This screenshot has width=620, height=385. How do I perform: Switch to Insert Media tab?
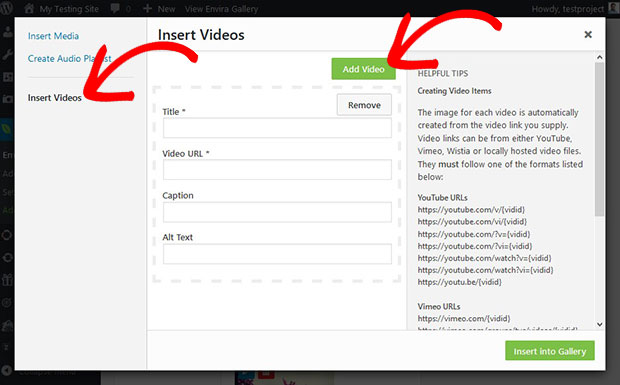[x=53, y=36]
